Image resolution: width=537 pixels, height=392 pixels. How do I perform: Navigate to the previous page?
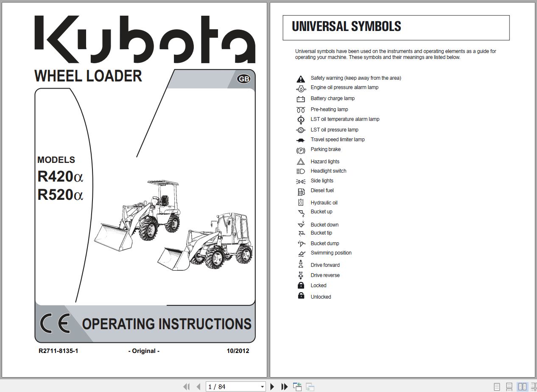click(198, 386)
